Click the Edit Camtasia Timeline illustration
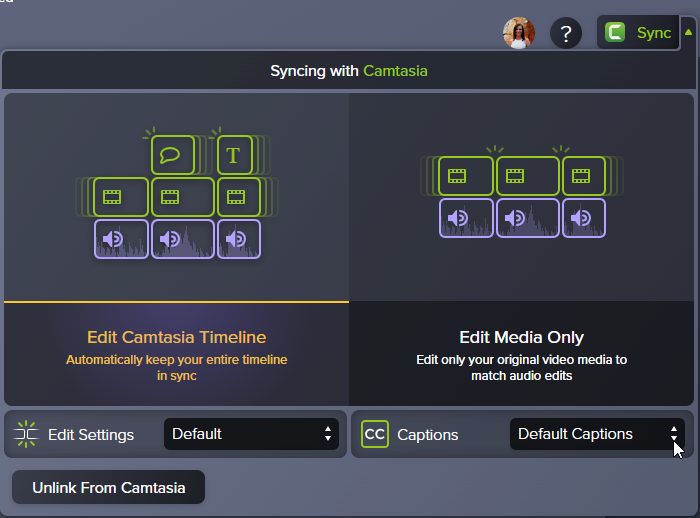The height and width of the screenshot is (518, 700). point(176,196)
